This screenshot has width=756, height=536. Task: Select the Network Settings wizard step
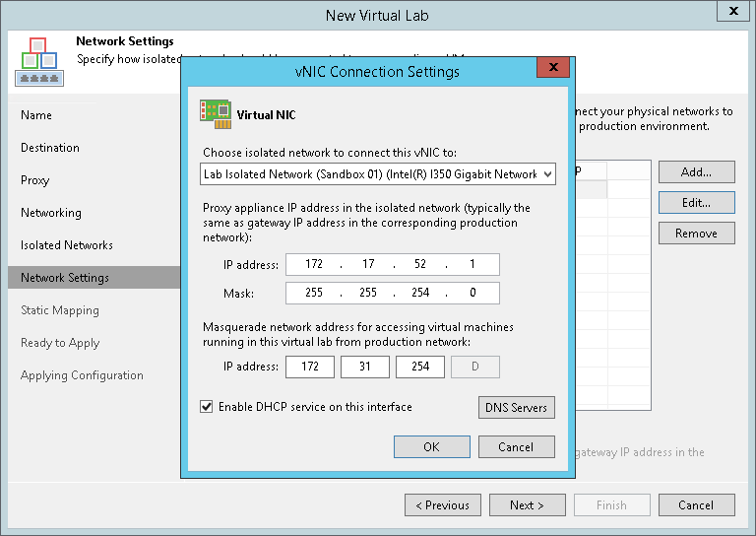(x=94, y=278)
